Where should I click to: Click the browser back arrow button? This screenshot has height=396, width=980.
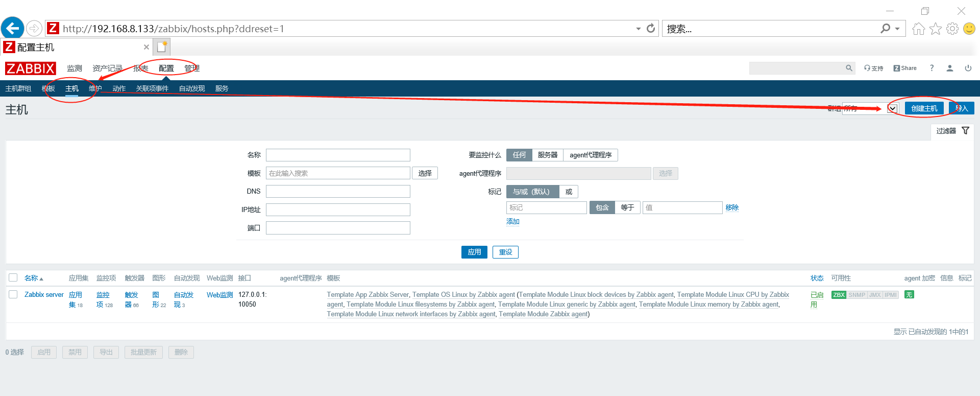click(x=12, y=28)
